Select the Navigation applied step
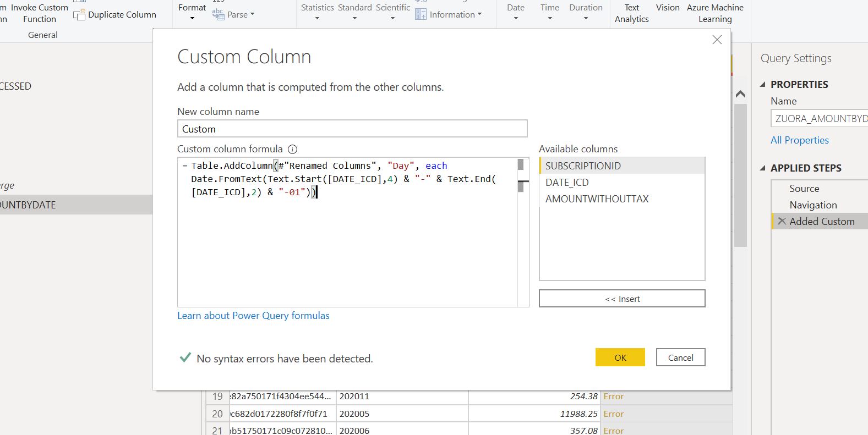868x435 pixels. tap(820, 205)
